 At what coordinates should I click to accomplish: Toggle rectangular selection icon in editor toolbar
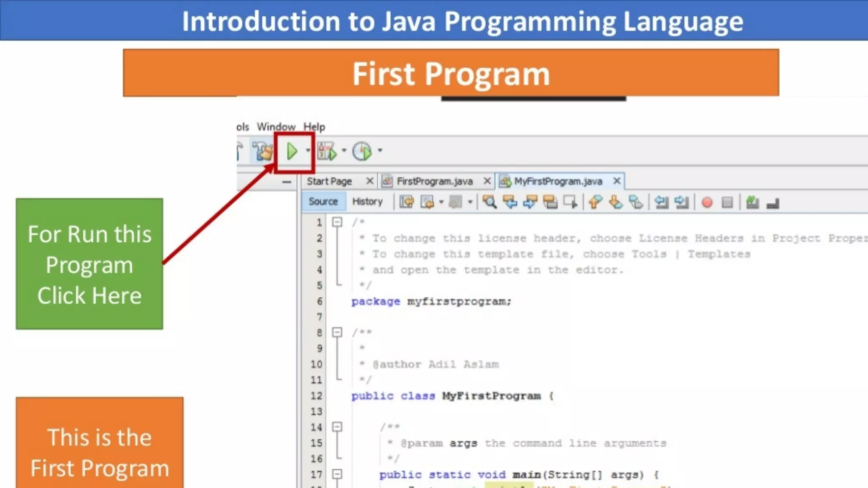click(x=570, y=202)
